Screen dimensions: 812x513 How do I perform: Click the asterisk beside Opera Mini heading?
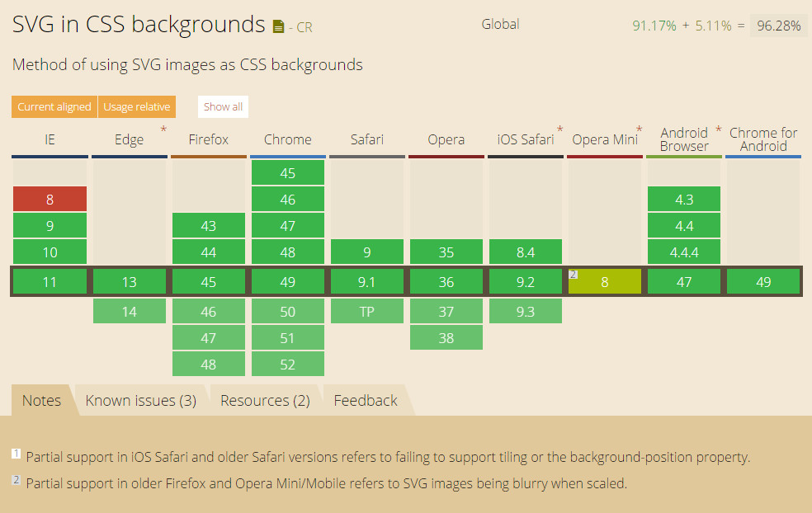[x=639, y=129]
